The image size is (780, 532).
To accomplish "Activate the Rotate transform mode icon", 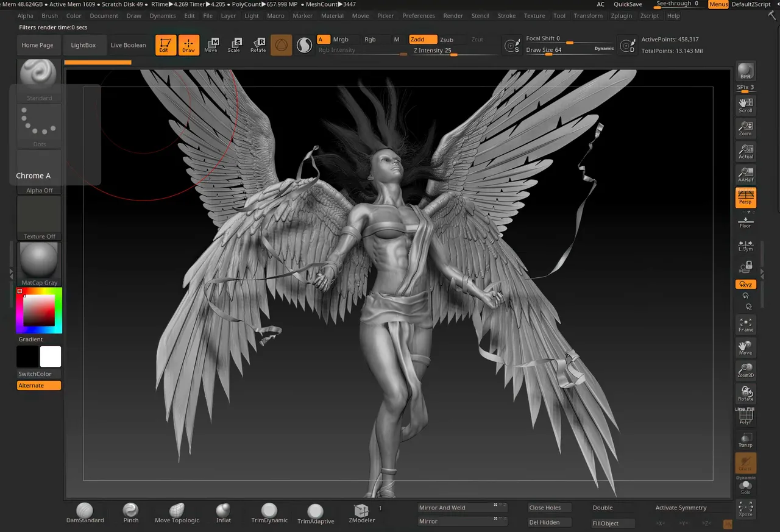I will click(x=258, y=45).
